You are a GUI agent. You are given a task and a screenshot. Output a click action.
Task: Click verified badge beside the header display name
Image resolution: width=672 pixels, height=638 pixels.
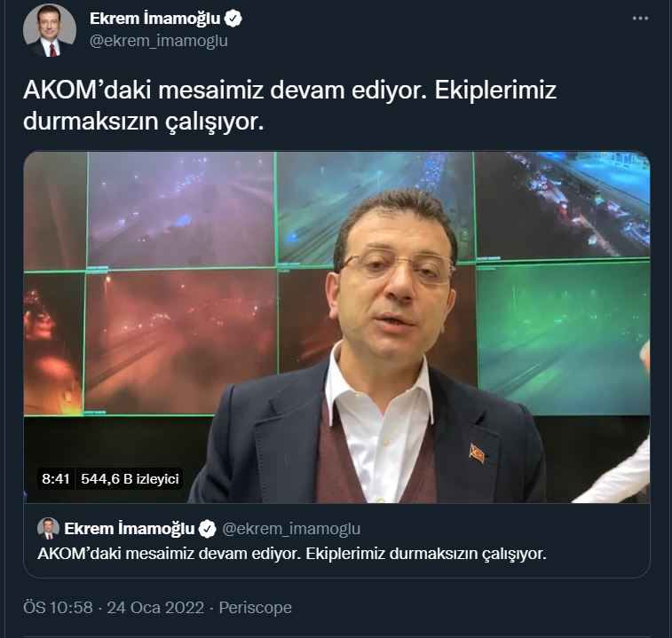pos(233,19)
